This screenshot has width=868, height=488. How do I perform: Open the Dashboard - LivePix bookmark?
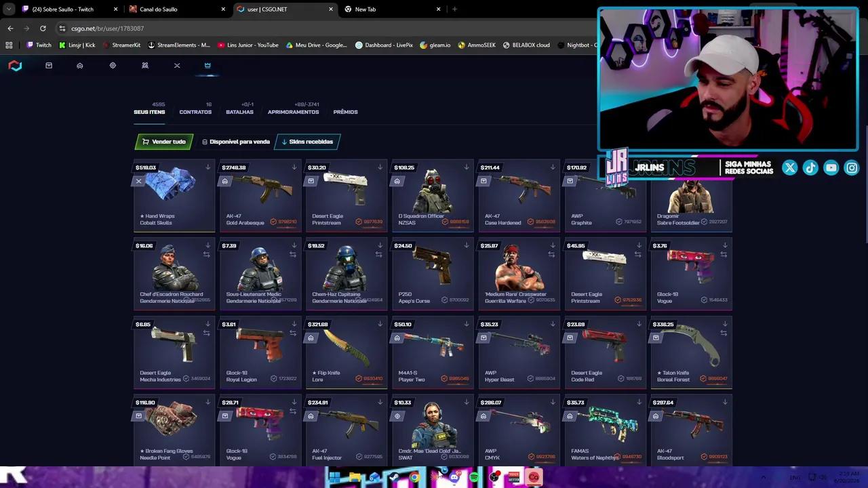384,45
